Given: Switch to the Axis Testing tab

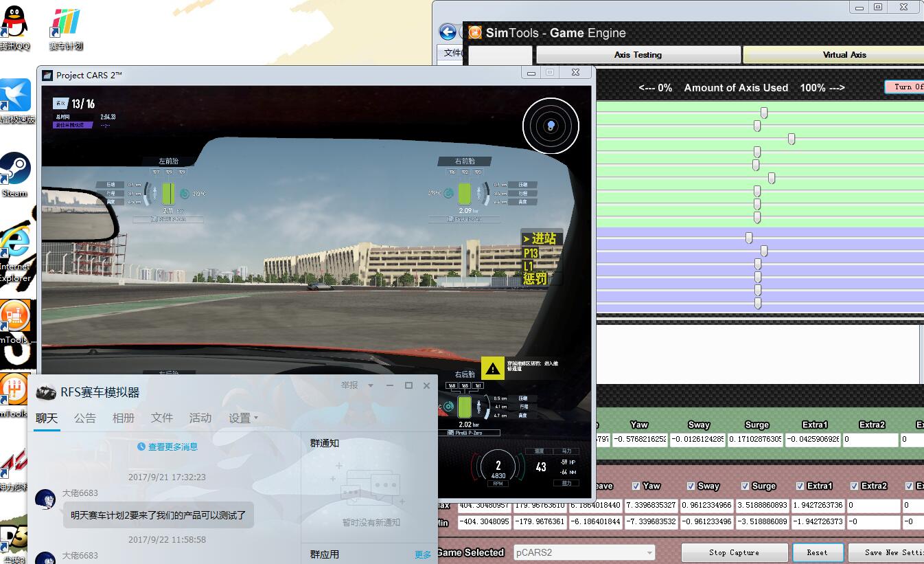Looking at the screenshot, I should [638, 55].
